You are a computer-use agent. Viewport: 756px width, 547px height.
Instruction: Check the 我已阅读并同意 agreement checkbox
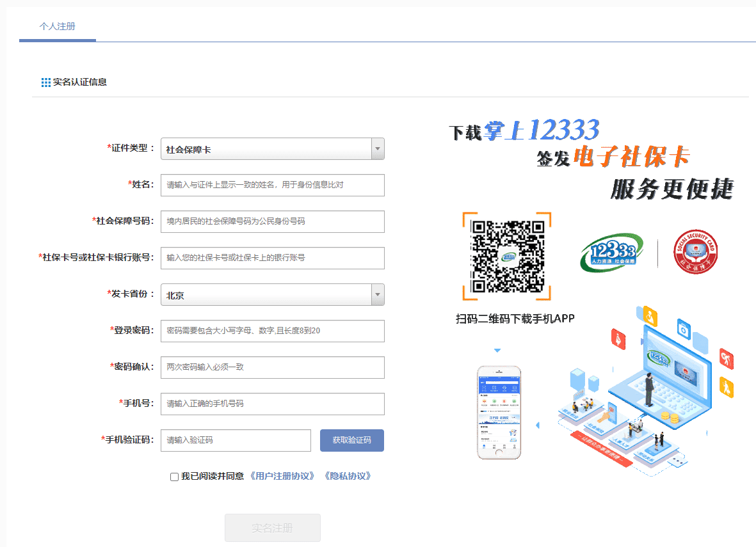[173, 476]
